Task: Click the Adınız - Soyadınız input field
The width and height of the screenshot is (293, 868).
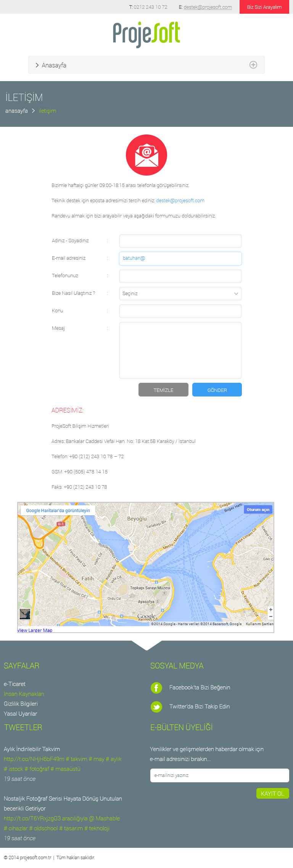Action: point(180,241)
